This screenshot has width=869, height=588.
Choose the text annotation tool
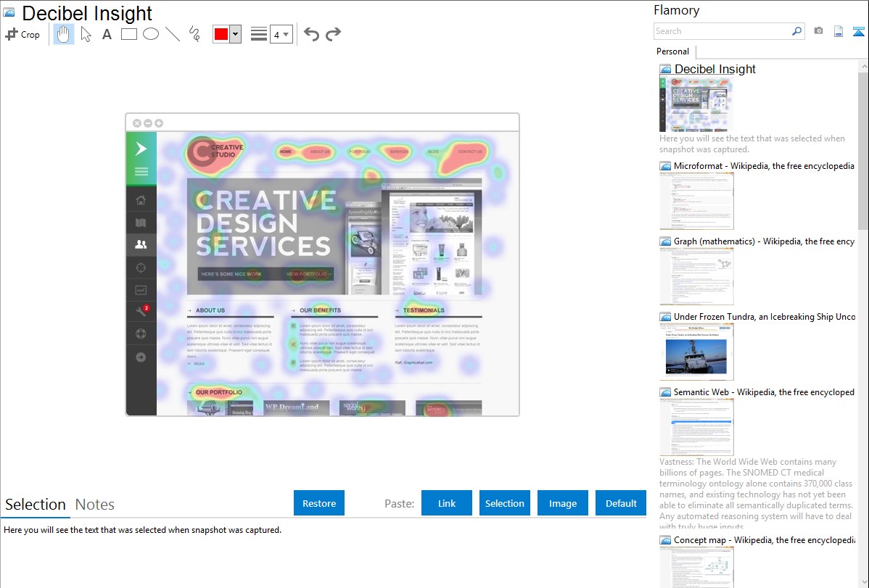tap(107, 34)
